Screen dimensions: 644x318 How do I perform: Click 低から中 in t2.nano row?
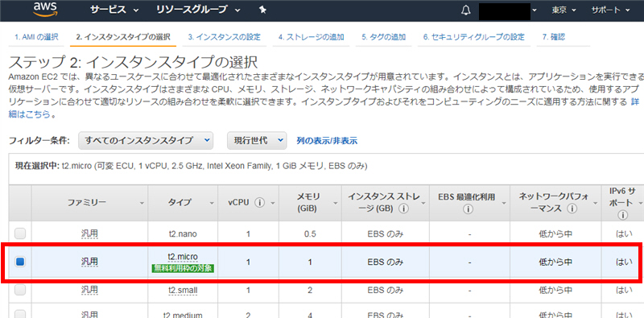pos(555,234)
